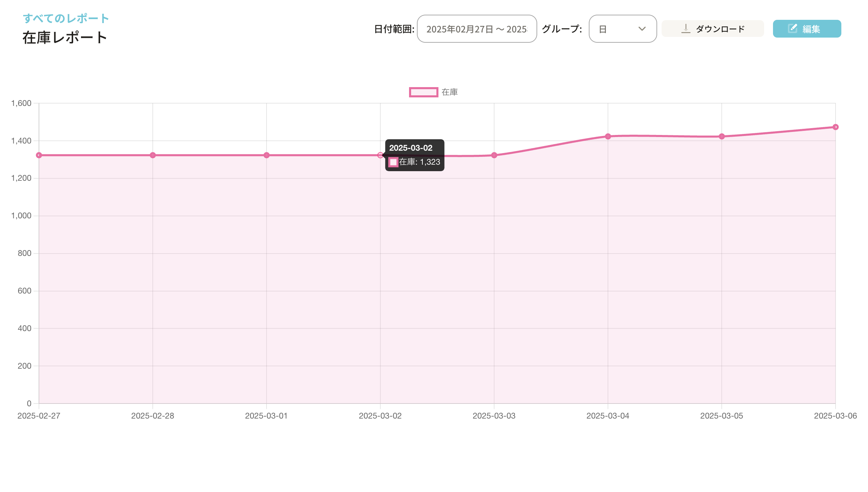868x492 pixels.
Task: Click the 2025-03-04 chart point
Action: pyautogui.click(x=608, y=136)
